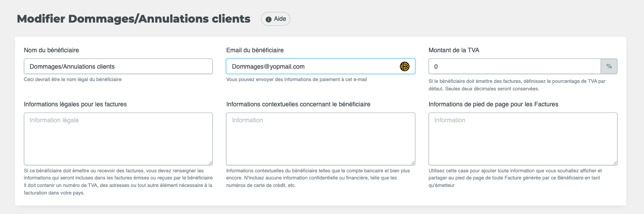Click the "Modifier Dommages/Annulations clients" page heading
The height and width of the screenshot is (214, 644).
tap(134, 19)
